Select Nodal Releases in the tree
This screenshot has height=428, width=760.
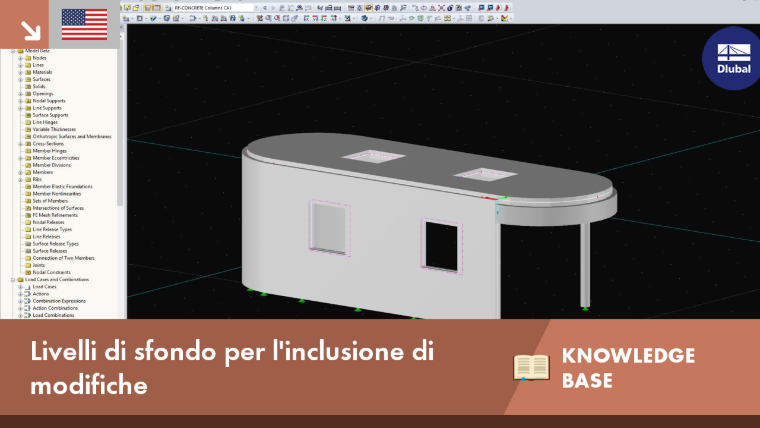tap(48, 222)
